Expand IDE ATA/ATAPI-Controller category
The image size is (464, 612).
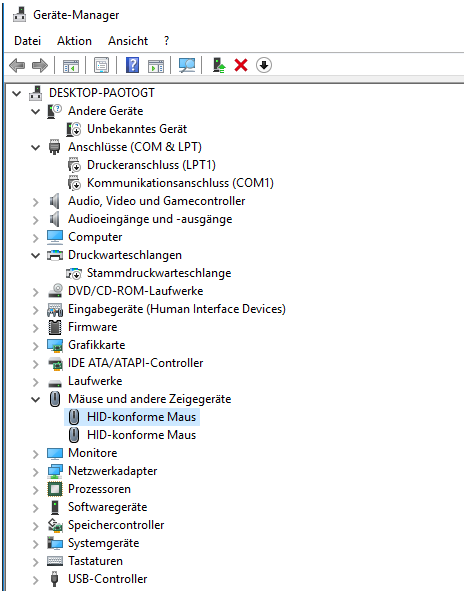coord(36,364)
